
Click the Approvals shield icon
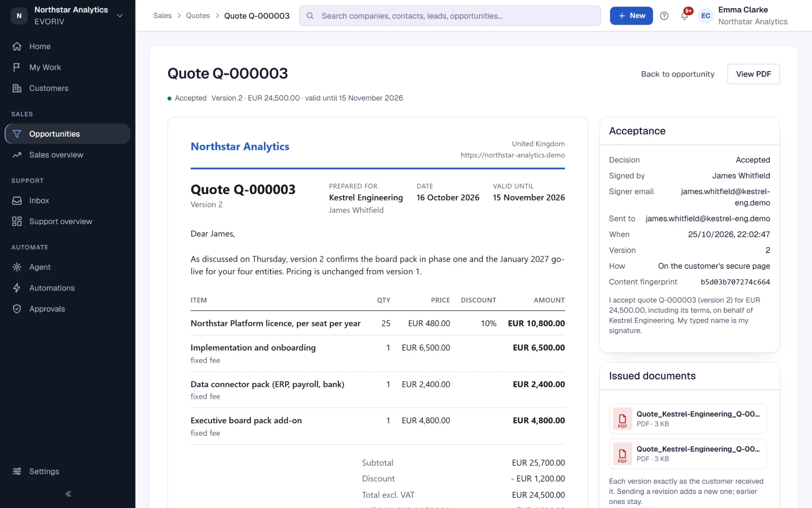pos(17,308)
